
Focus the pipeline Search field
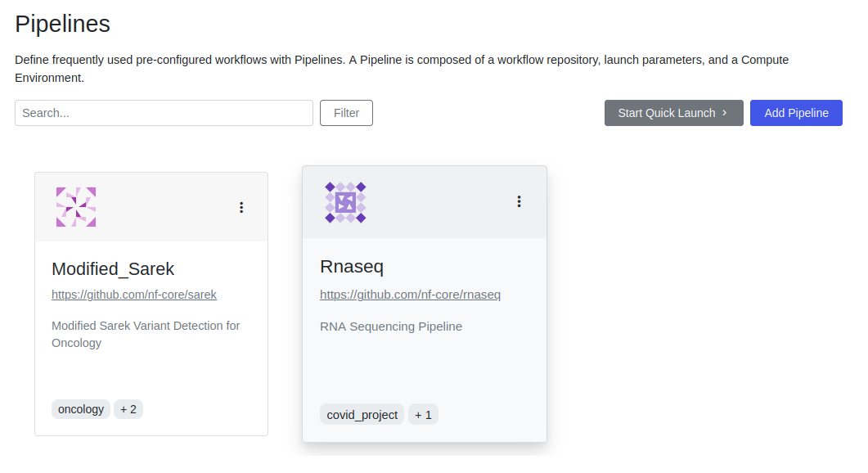click(x=164, y=113)
